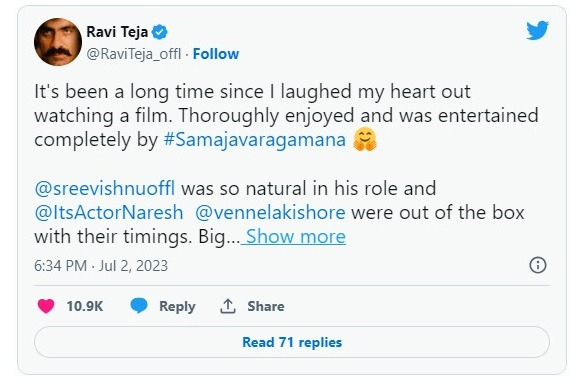576x388 pixels.
Task: Open the #Samajavaragamana hashtag
Action: (255, 140)
